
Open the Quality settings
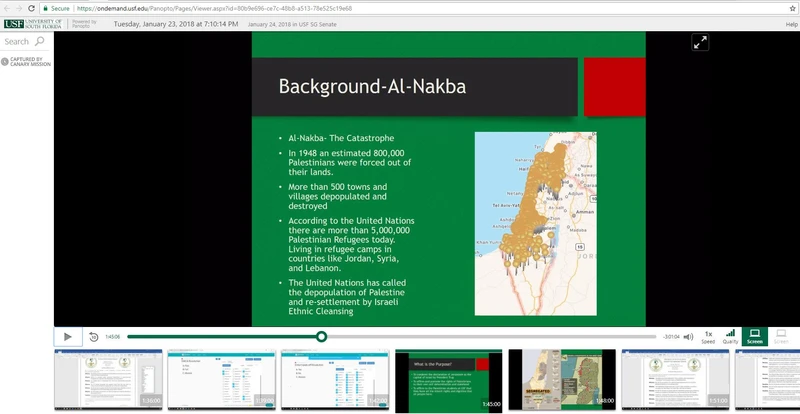[731, 336]
